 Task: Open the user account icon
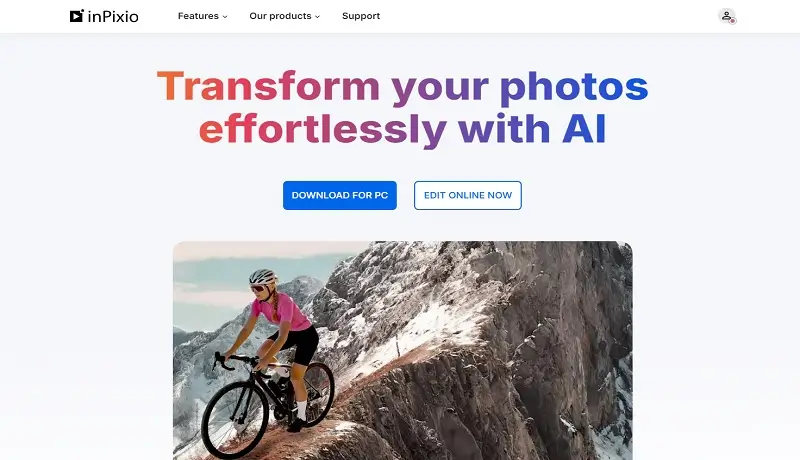[727, 16]
